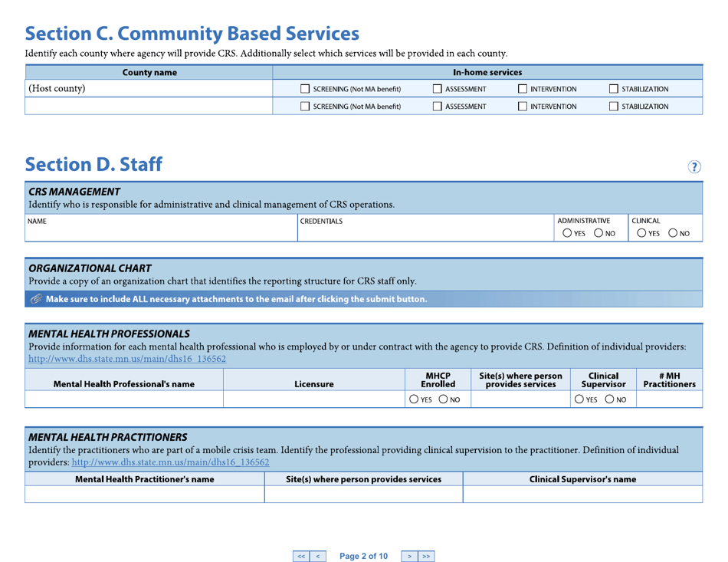Check INTERVENTION in the second county row
This screenshot has width=728, height=562.
tap(522, 106)
